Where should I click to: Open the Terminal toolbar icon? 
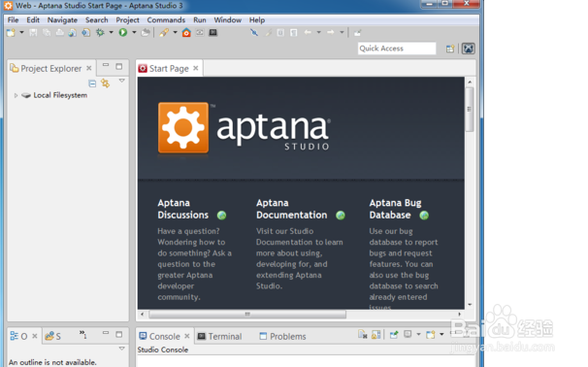coord(213,33)
